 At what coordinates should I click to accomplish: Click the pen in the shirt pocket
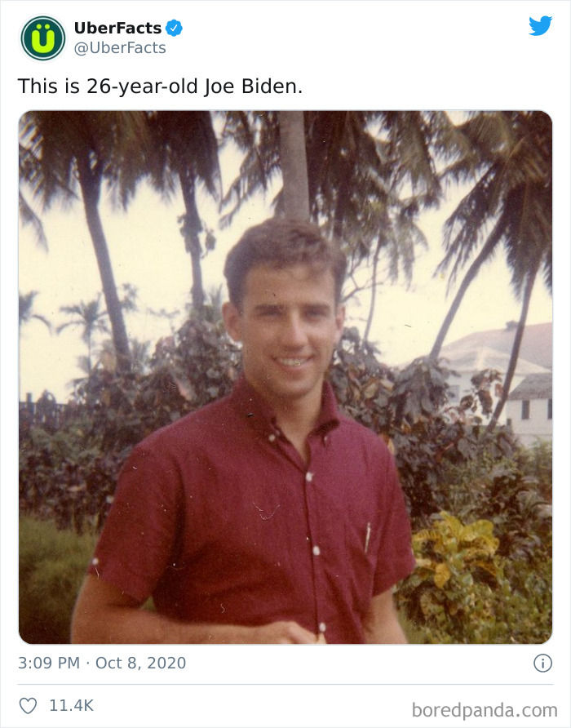(x=367, y=538)
